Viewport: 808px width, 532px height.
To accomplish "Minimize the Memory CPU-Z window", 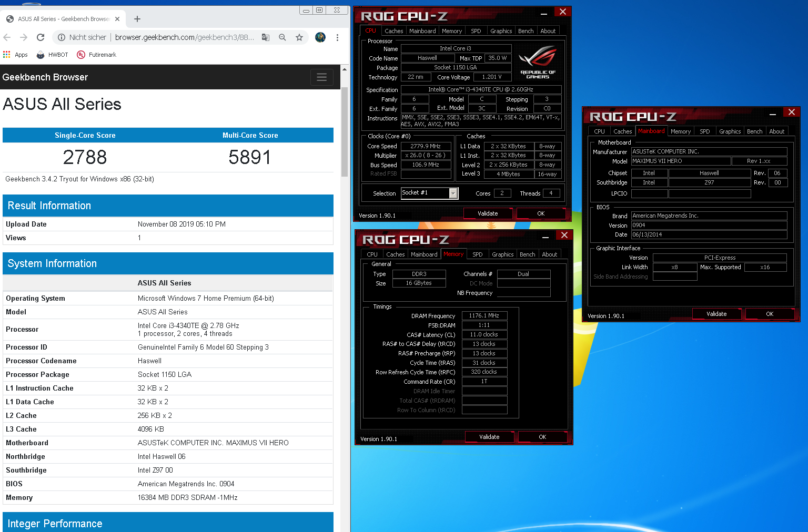I will pyautogui.click(x=546, y=237).
